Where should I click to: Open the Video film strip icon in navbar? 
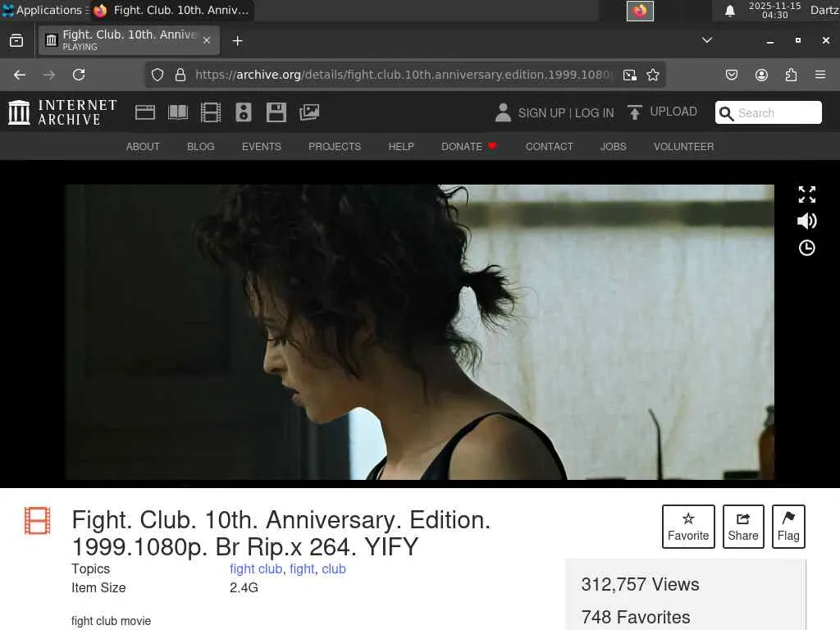tap(211, 112)
